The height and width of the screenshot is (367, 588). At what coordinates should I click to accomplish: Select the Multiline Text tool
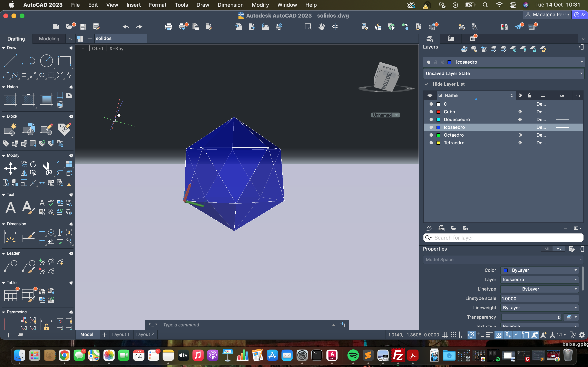click(10, 208)
